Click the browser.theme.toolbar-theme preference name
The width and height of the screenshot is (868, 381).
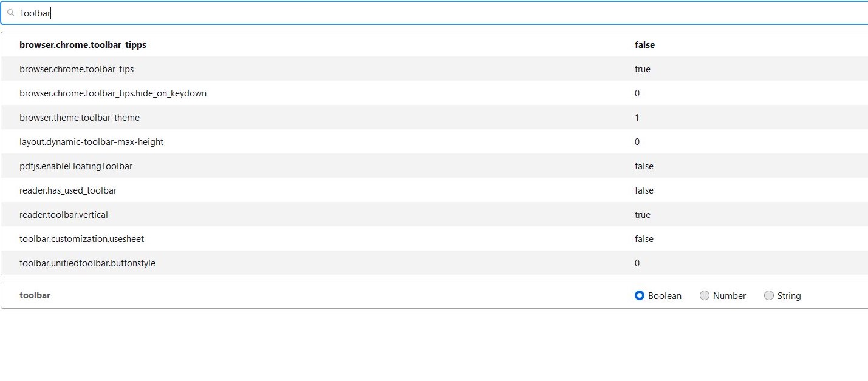click(80, 118)
